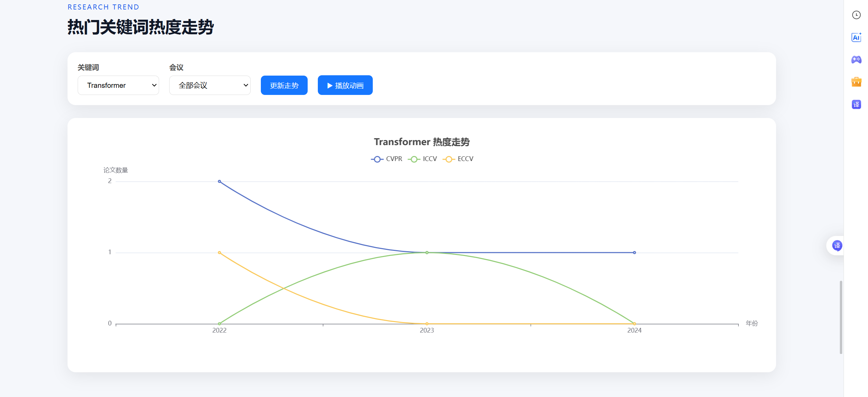Open the AI assistant sidebar icon

pyautogui.click(x=856, y=37)
